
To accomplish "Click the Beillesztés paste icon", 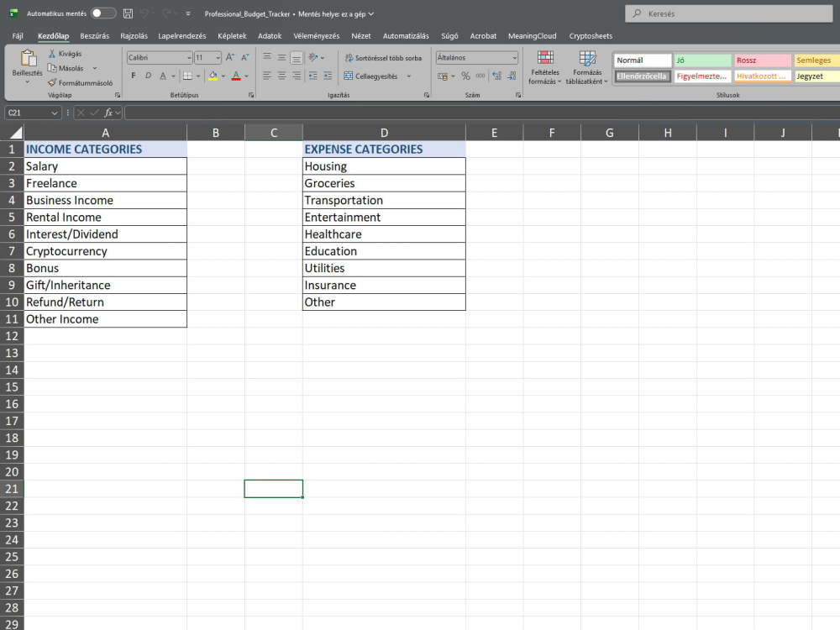I will (28, 58).
